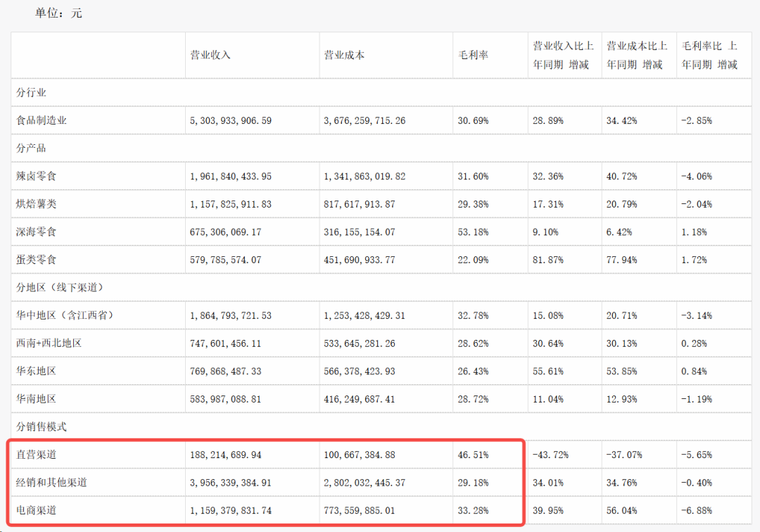
Task: Select the 华东地区 revenue growth 55.61%
Action: [x=547, y=371]
